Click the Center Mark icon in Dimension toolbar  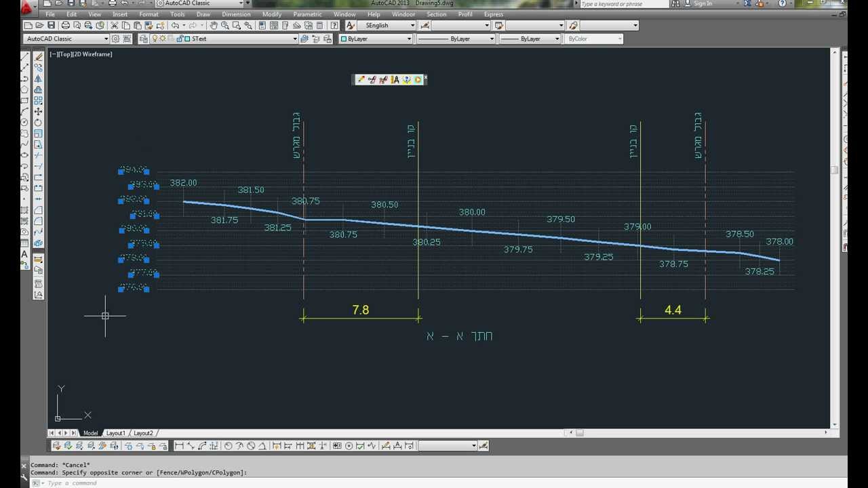tap(349, 445)
